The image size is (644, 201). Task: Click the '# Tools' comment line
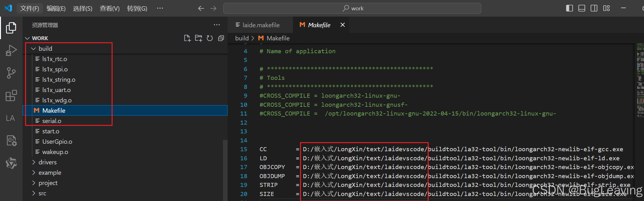(x=272, y=78)
